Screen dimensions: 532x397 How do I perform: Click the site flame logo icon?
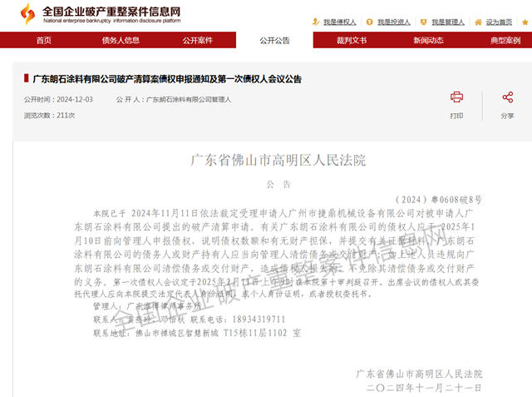pos(27,13)
